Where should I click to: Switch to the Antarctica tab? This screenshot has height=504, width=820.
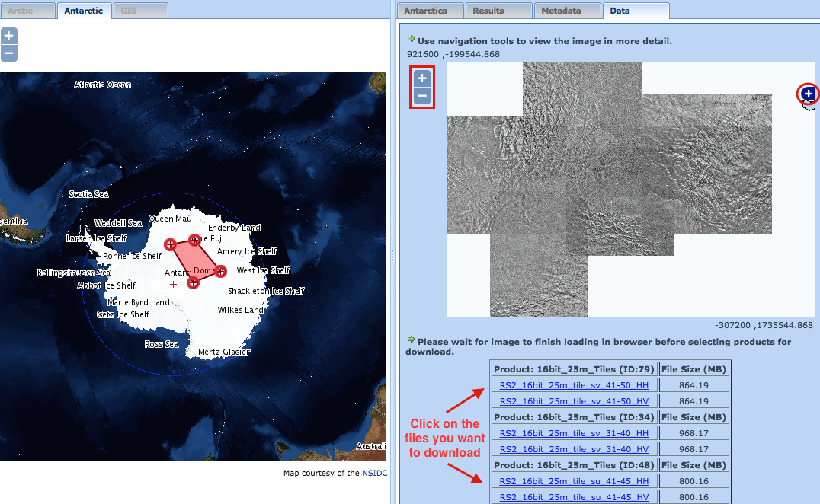[x=429, y=10]
